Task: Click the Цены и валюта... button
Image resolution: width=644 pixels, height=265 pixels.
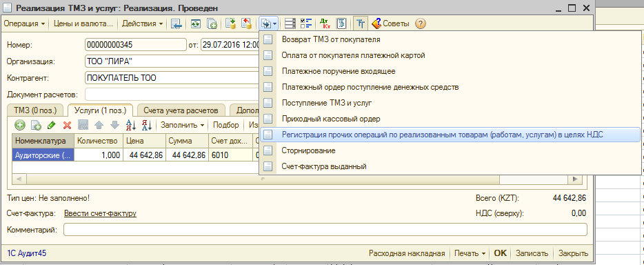Action: [83, 23]
